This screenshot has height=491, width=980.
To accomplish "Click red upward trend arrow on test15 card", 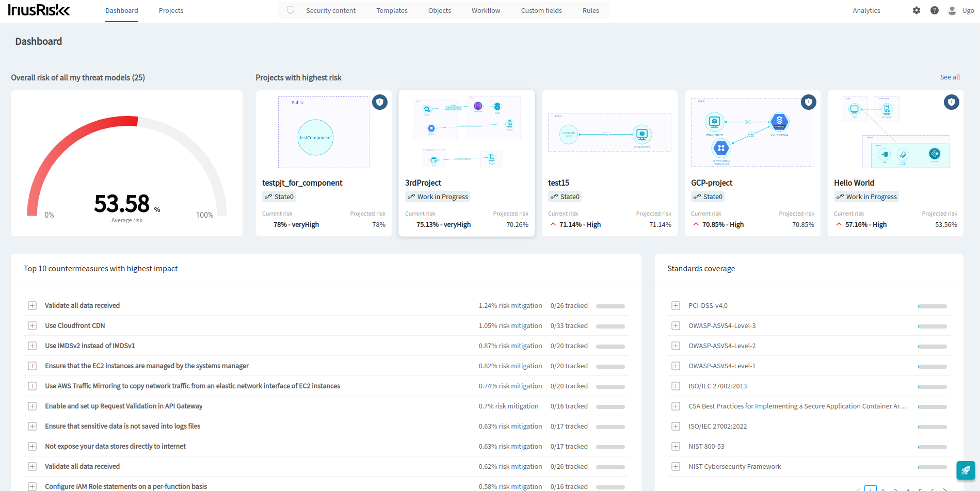I will [x=553, y=224].
